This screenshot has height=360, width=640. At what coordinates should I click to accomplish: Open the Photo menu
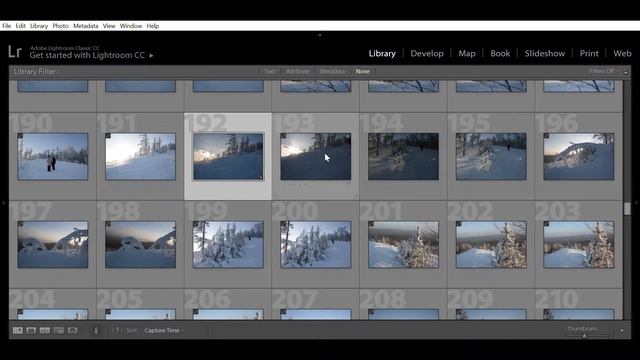[60, 26]
